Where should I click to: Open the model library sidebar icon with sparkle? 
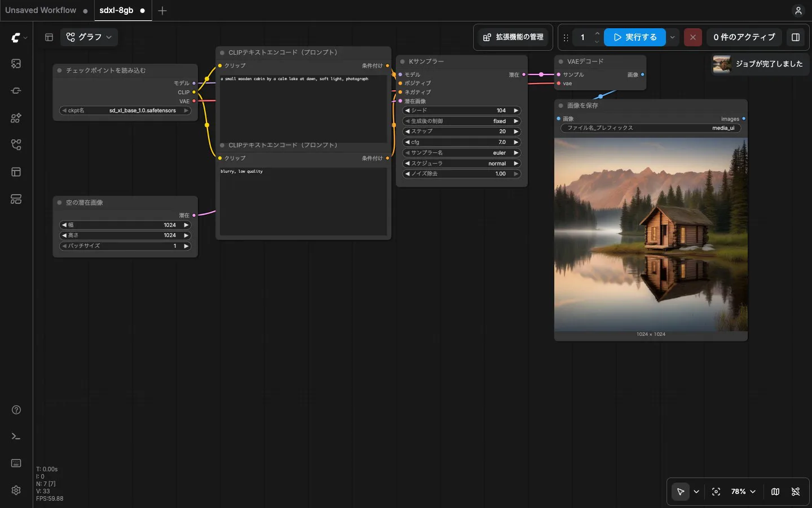coord(16,118)
